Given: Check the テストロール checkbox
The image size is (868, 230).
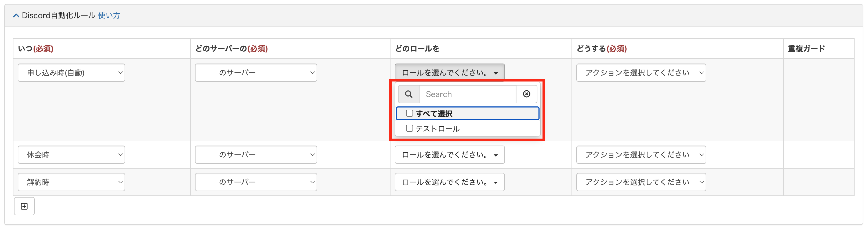Looking at the screenshot, I should click(409, 128).
